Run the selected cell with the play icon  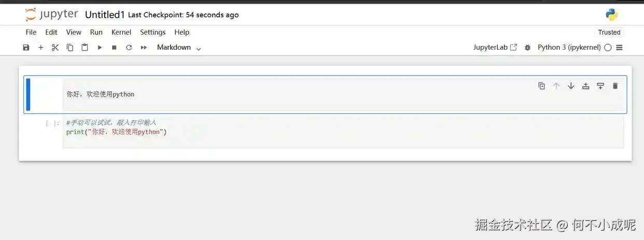(x=100, y=47)
